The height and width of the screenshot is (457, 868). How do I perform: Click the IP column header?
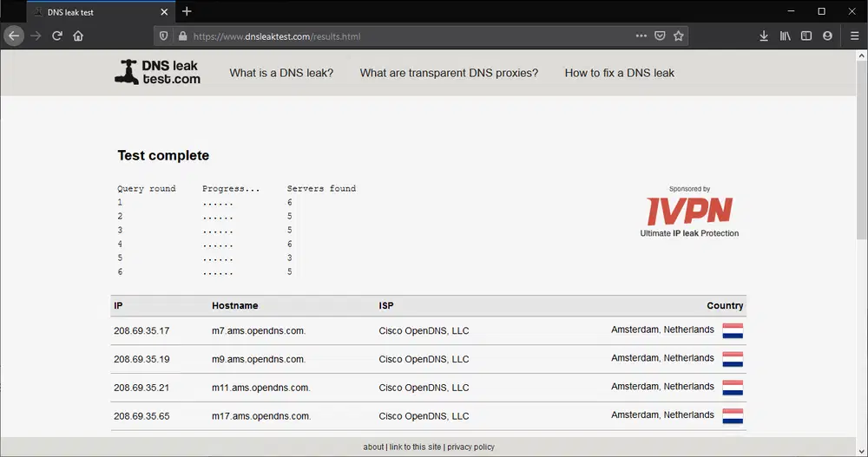tap(118, 305)
